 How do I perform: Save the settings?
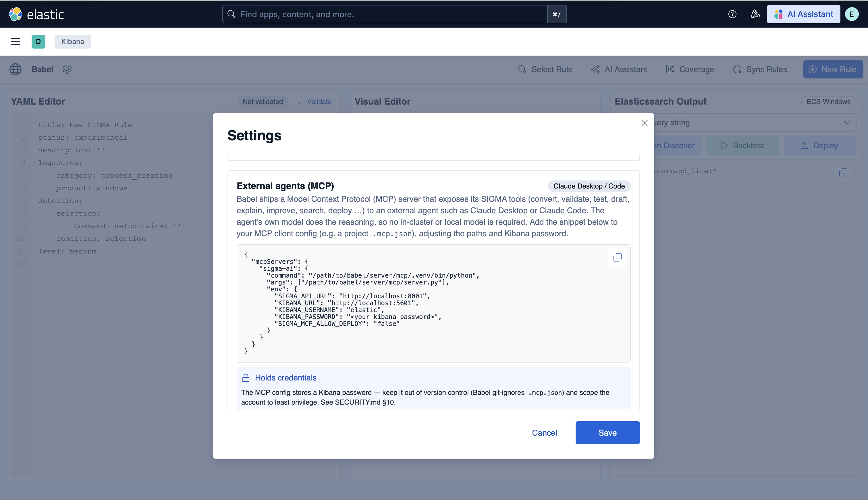pyautogui.click(x=607, y=433)
